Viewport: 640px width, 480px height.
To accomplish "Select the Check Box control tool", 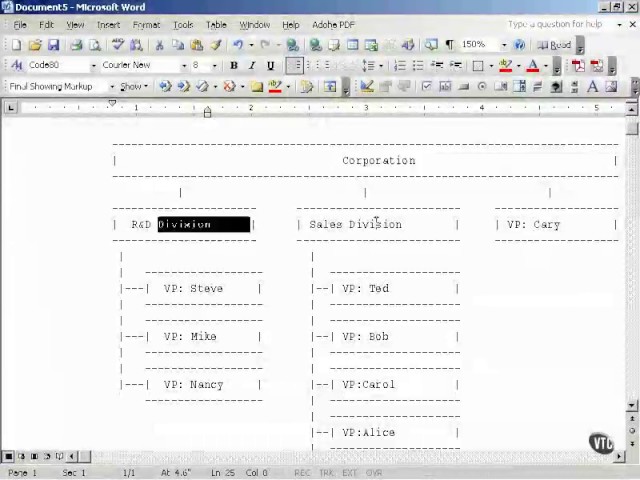I will (427, 87).
